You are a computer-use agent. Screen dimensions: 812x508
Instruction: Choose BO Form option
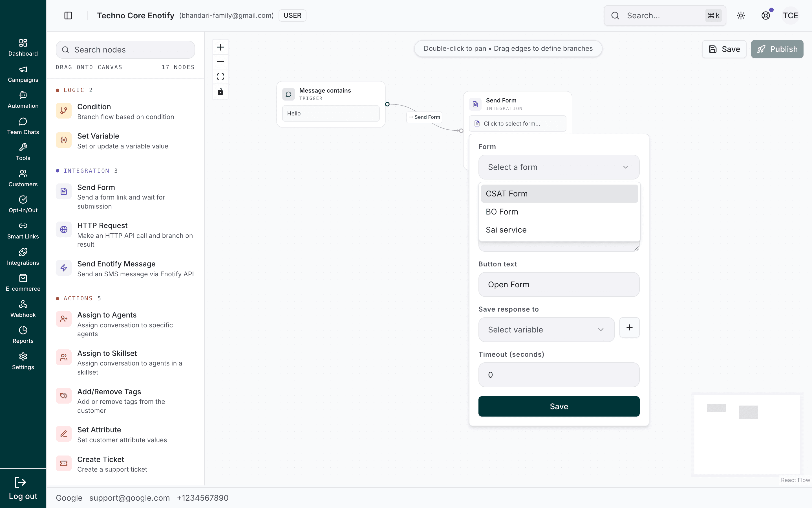pyautogui.click(x=559, y=212)
